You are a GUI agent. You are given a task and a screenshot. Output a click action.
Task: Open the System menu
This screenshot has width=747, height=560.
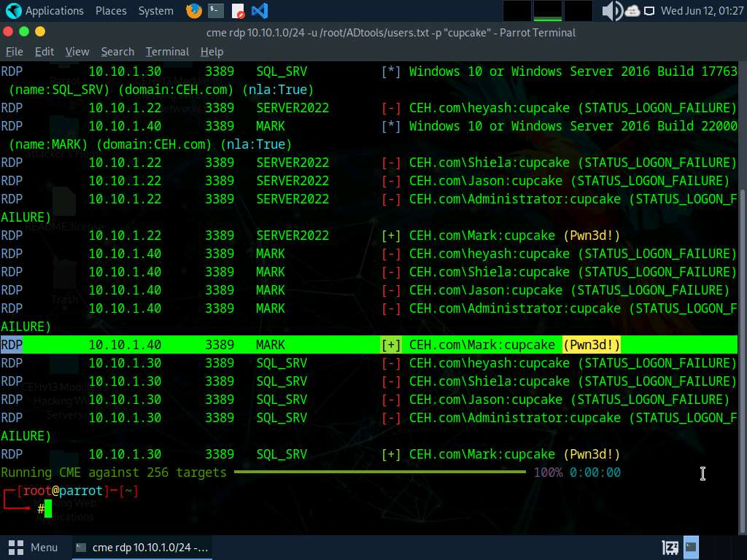pos(155,11)
